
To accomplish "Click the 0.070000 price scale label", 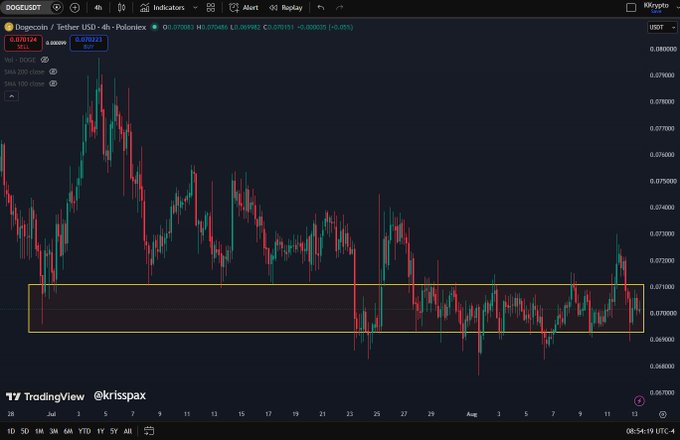I will point(663,313).
